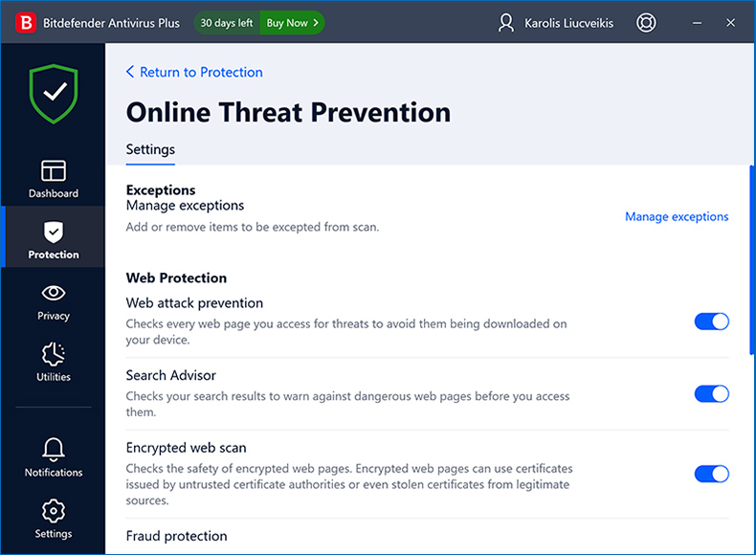This screenshot has width=756, height=555.
Task: Click the 30 days left trial label
Action: tap(227, 22)
